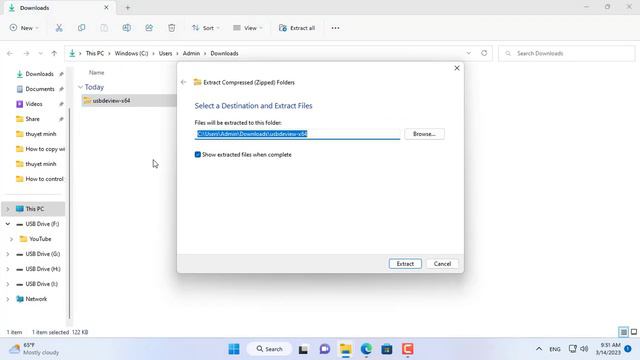The image size is (640, 360).
Task: Click Windows (C:) in the breadcrumb
Action: coord(131,53)
